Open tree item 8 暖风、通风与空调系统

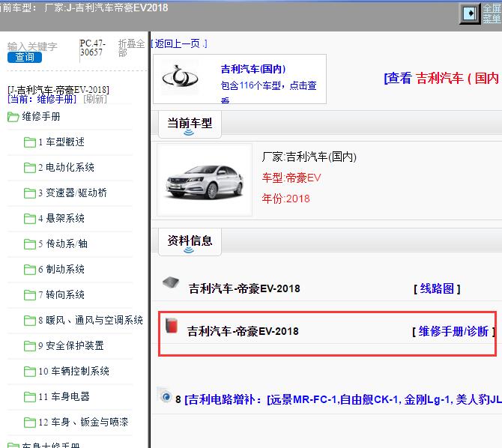click(91, 320)
